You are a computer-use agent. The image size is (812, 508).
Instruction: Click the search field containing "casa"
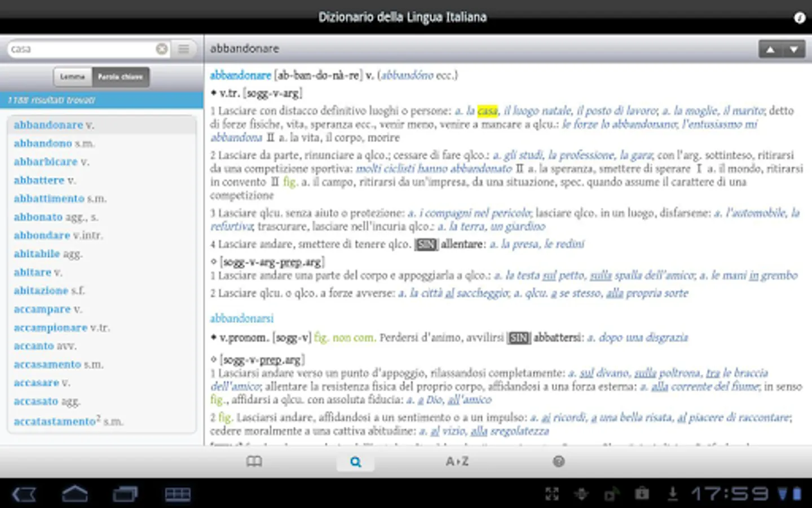[88, 49]
